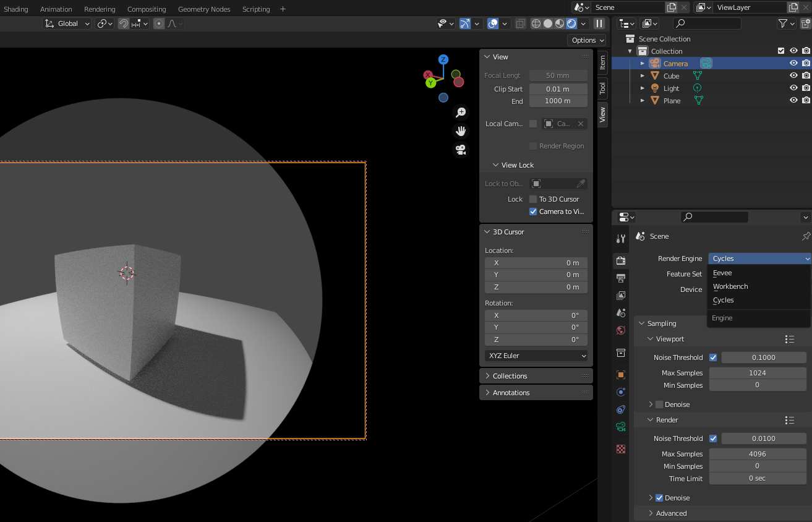The image size is (812, 522).
Task: Open the Physics properties tab icon
Action: pyautogui.click(x=621, y=392)
